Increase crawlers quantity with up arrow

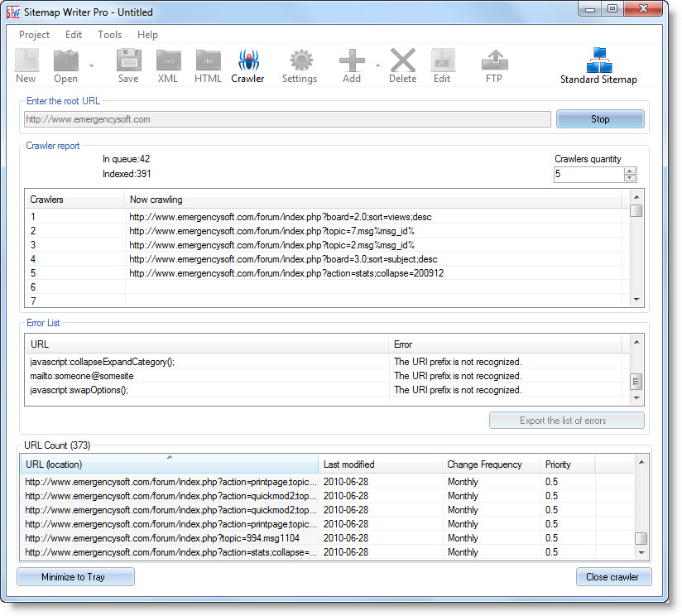(630, 171)
